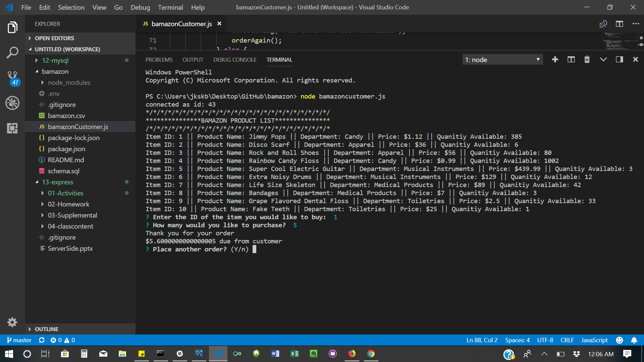Open notifications with the bell icon
The width and height of the screenshot is (644, 362).
(634, 340)
